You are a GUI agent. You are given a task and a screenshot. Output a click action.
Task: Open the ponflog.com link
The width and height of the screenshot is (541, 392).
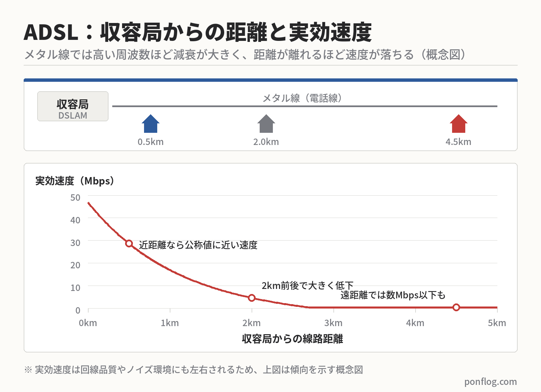(491, 382)
